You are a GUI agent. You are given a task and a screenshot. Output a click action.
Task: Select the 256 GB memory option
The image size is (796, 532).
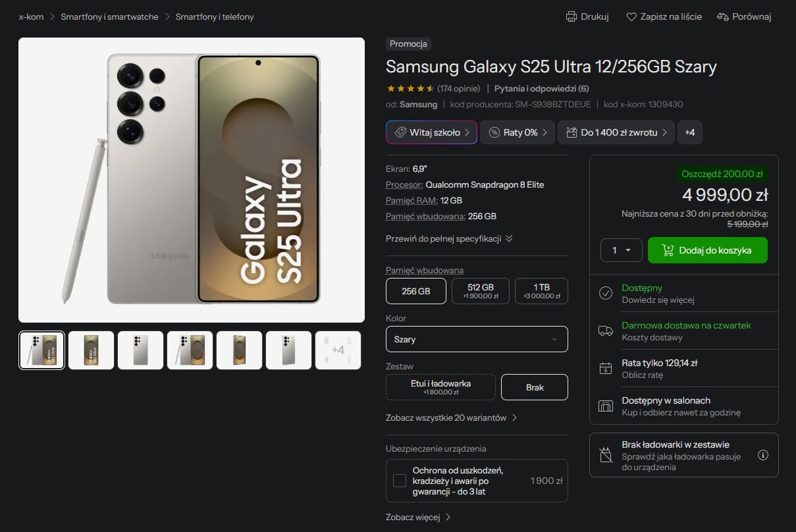pyautogui.click(x=416, y=291)
